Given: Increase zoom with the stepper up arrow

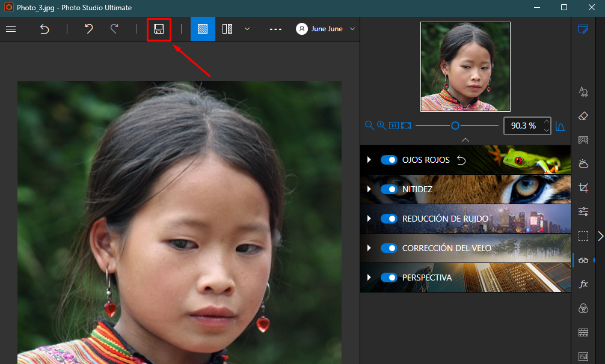Looking at the screenshot, I should 546,121.
